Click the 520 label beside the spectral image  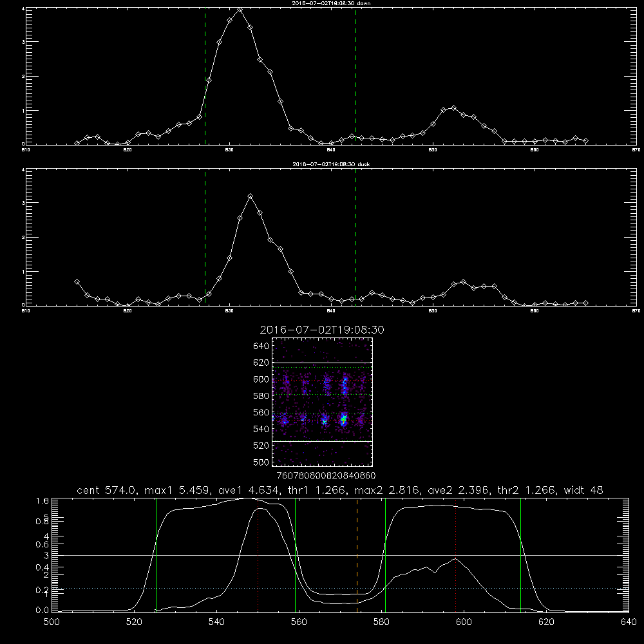point(261,446)
